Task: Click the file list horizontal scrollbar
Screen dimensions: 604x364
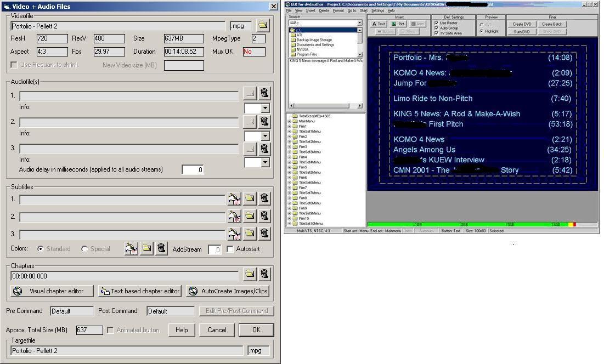Action: coord(325,105)
